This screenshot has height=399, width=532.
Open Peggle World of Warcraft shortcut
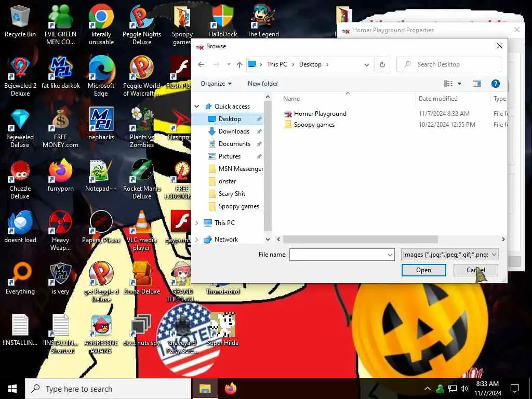tap(142, 76)
